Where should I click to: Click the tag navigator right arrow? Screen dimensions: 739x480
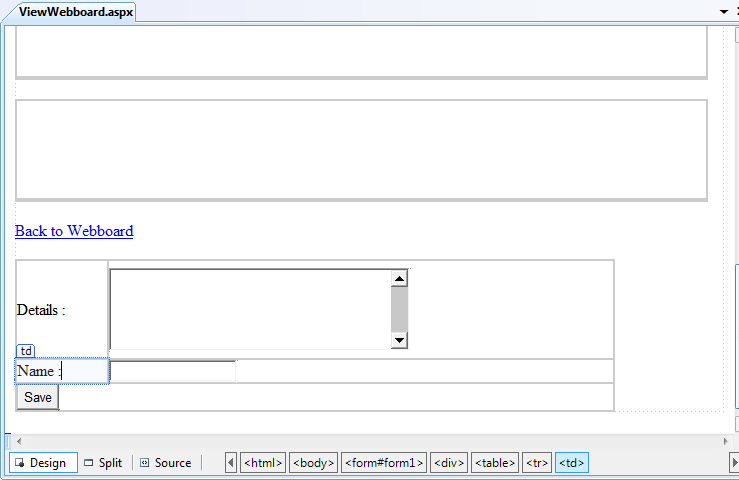(x=734, y=463)
